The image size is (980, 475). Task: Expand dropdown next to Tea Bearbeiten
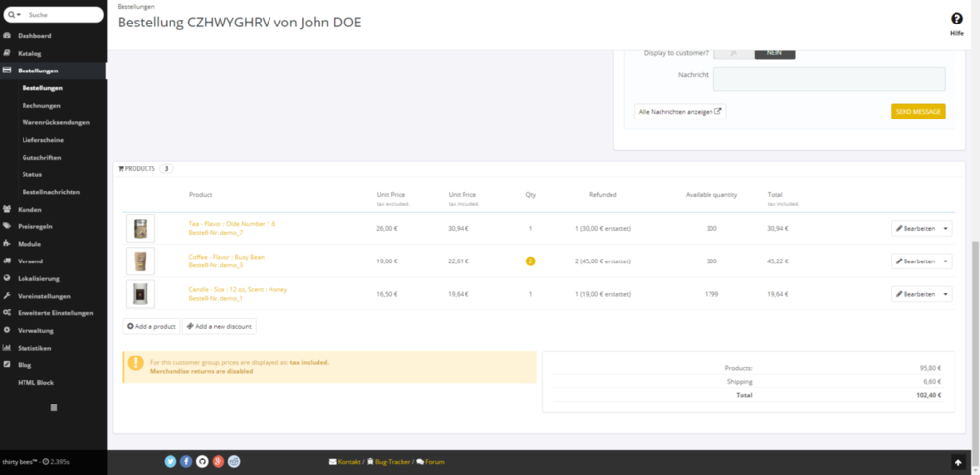[x=946, y=228]
